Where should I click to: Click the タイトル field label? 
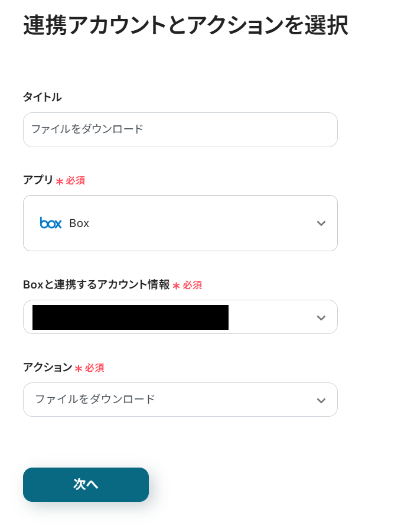pos(42,98)
